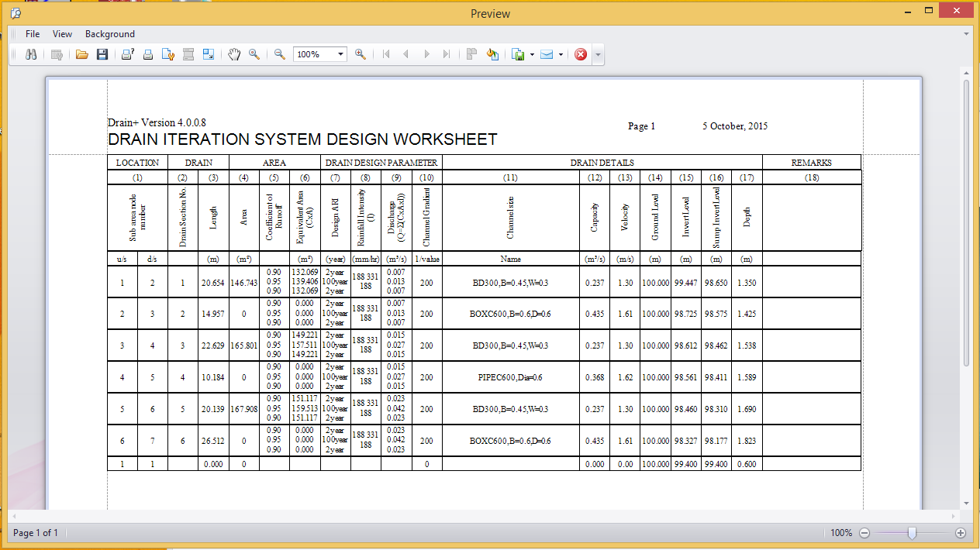
Task: Click the status bar zoom minus button
Action: tap(864, 533)
